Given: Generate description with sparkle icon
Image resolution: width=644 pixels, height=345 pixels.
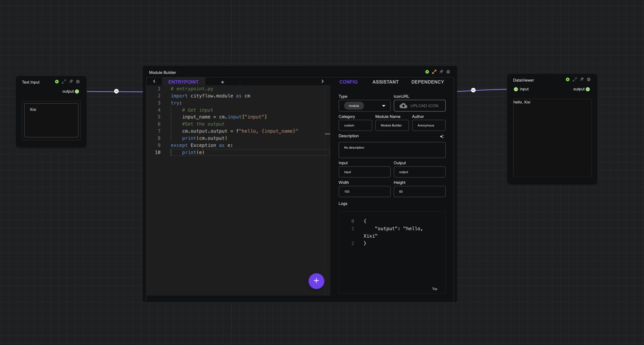Looking at the screenshot, I should pyautogui.click(x=442, y=137).
